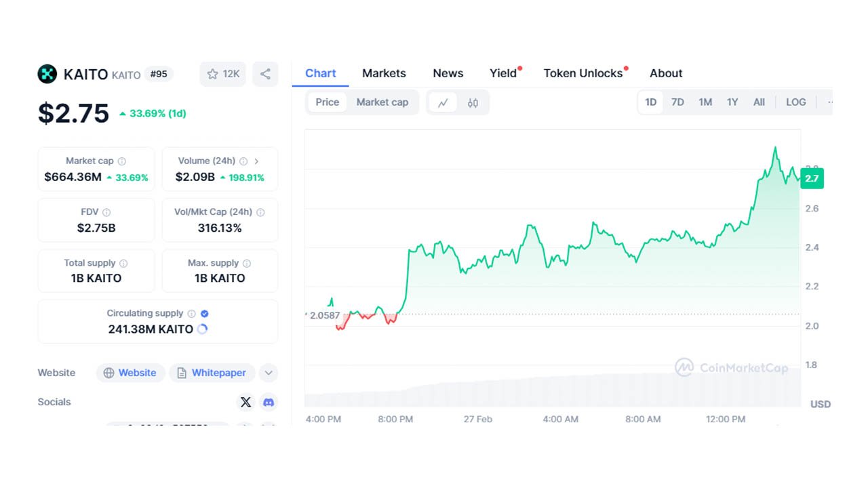Click the star watchlist icon
868x488 pixels.
pyautogui.click(x=212, y=74)
